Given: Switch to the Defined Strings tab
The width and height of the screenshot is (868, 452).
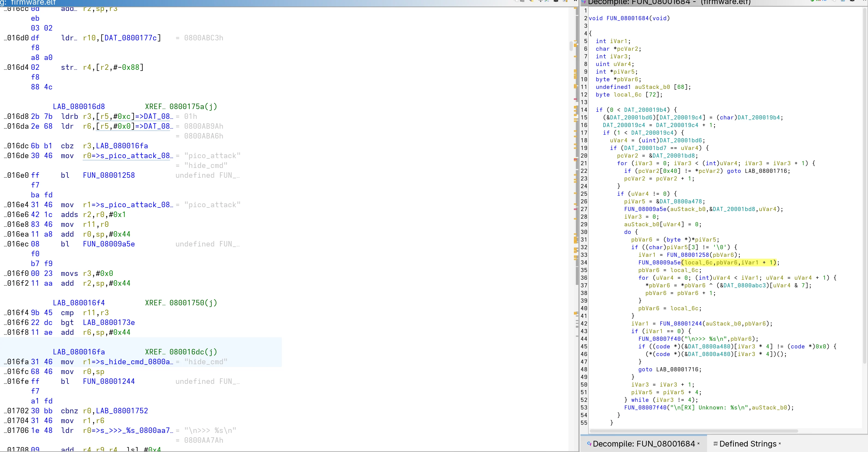Looking at the screenshot, I should coord(747,444).
